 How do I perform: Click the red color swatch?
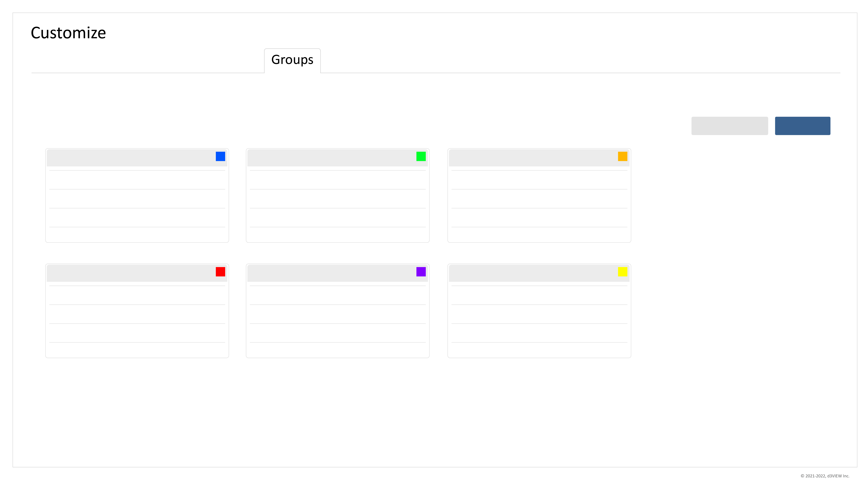[220, 272]
